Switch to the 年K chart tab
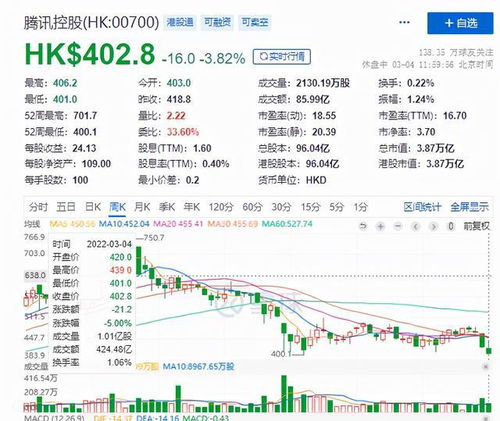 coord(192,207)
